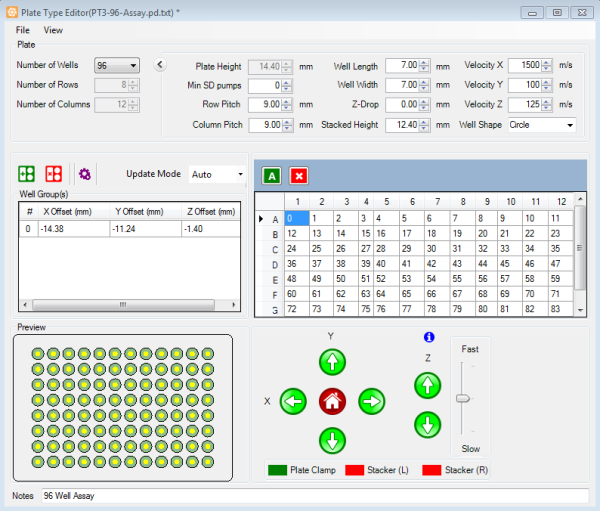Move X axis with the green right arrow

coord(371,402)
